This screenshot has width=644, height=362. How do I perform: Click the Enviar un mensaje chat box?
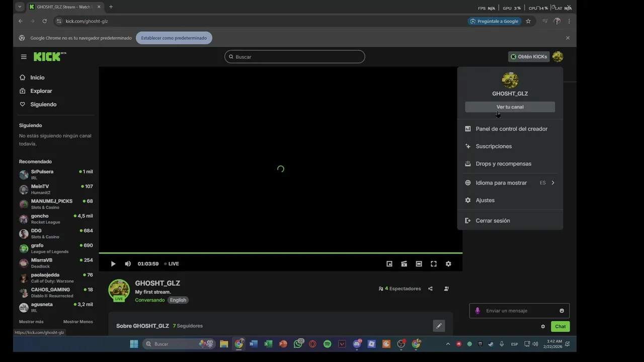[519, 311]
